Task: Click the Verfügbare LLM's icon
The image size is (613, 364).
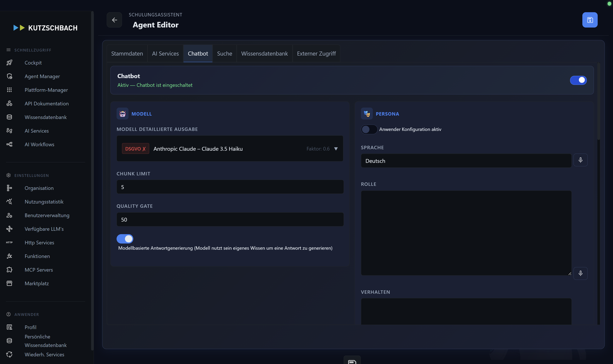Action: pos(9,229)
